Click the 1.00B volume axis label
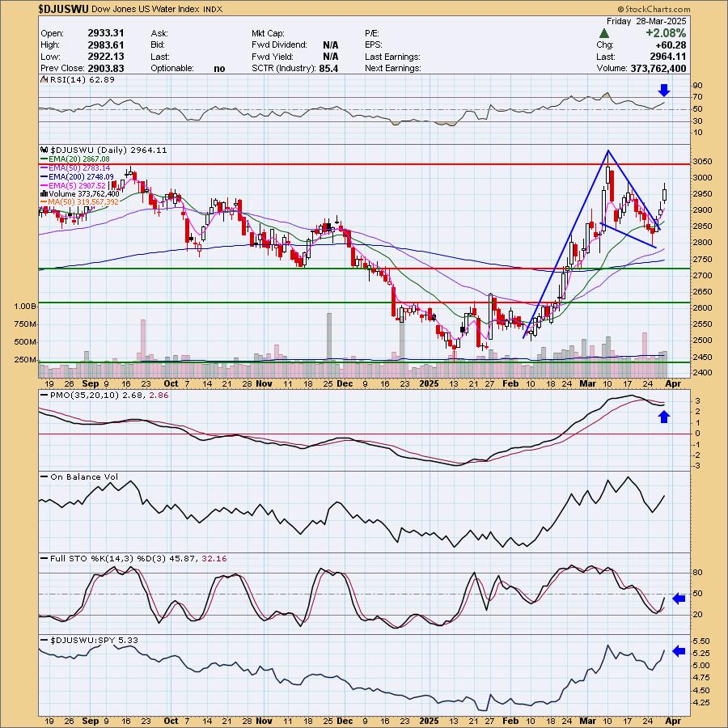Screen dimensions: 728x728 click(25, 307)
